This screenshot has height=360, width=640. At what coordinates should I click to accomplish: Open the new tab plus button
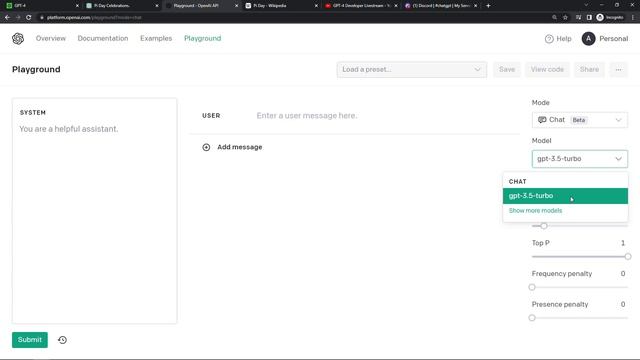[488, 5]
